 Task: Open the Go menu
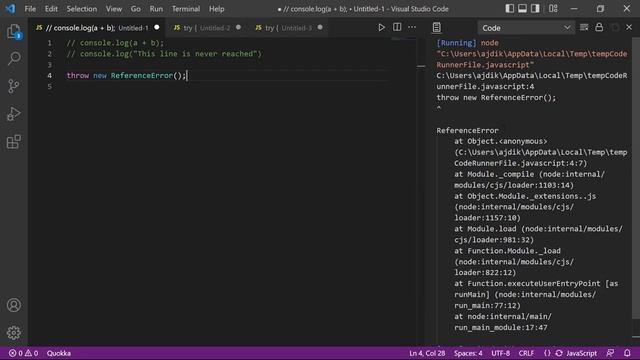click(136, 9)
